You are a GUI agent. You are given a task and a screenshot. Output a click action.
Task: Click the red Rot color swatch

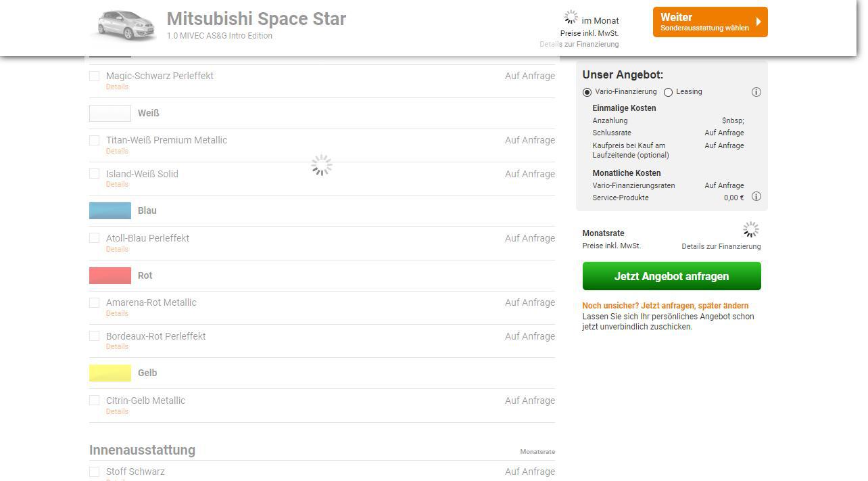[110, 275]
